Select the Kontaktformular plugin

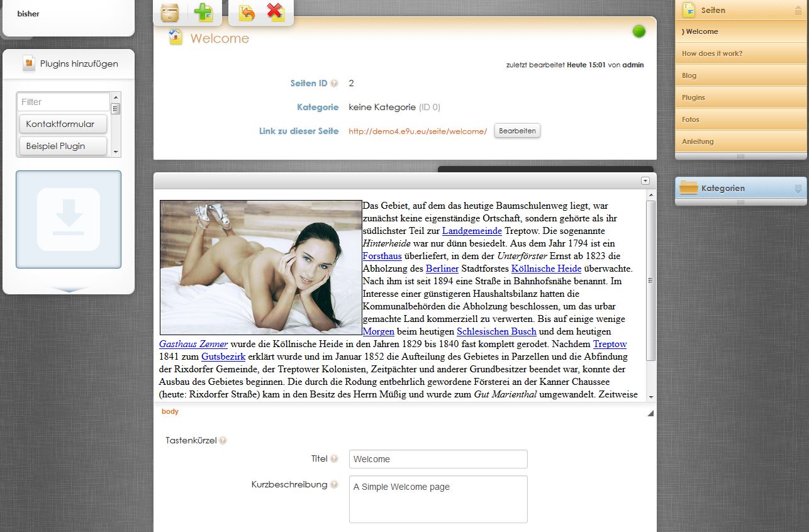pyautogui.click(x=63, y=124)
